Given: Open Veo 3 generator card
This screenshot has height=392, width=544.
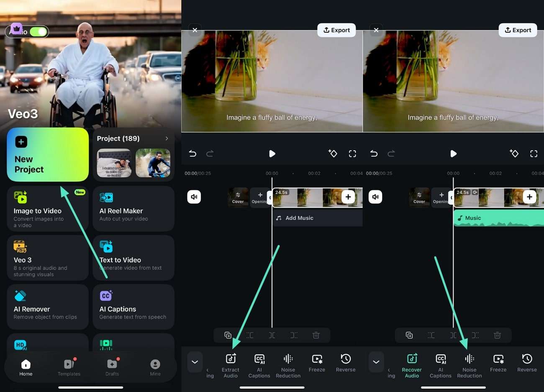Looking at the screenshot, I should pyautogui.click(x=48, y=258).
